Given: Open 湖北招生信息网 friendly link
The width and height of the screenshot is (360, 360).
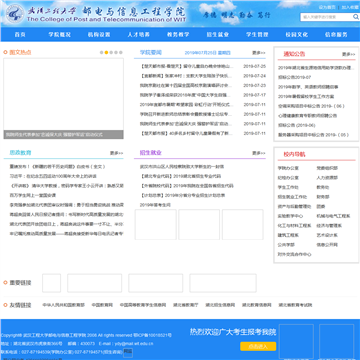Looking at the screenshot, I should (220, 305).
